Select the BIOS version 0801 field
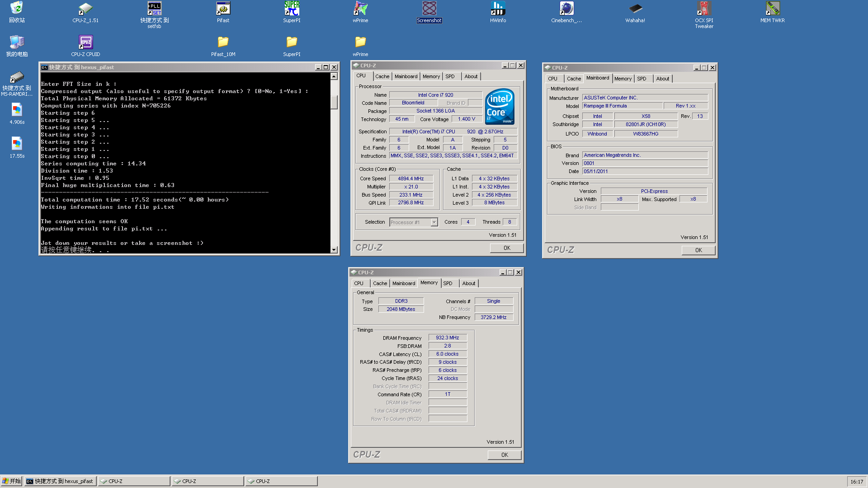Image resolution: width=868 pixels, height=488 pixels. pos(645,163)
